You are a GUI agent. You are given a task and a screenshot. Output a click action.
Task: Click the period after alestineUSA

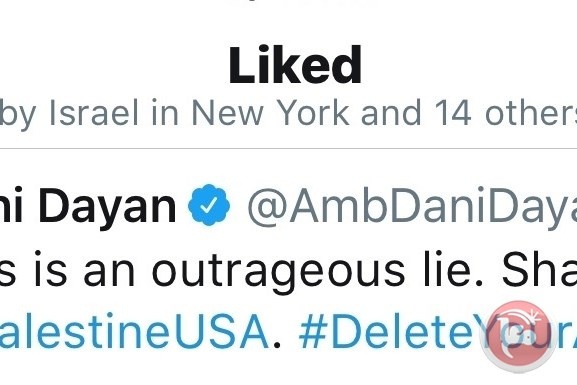coord(277,345)
